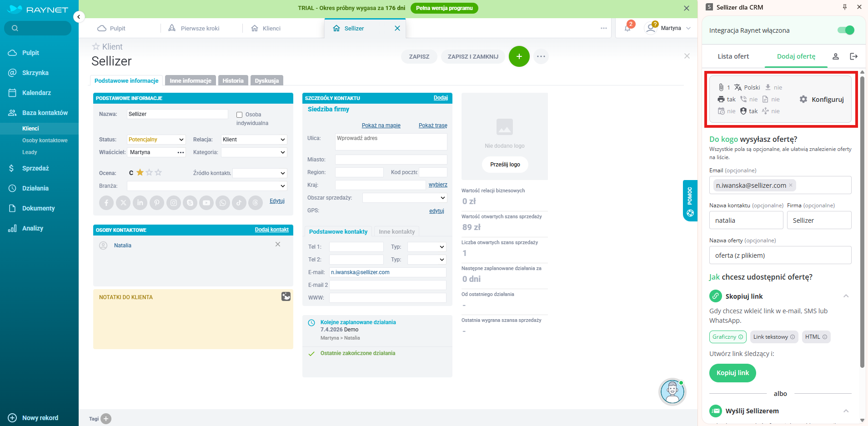Screen dimensions: 868x426
Task: Click the Facebook social icon
Action: click(106, 203)
